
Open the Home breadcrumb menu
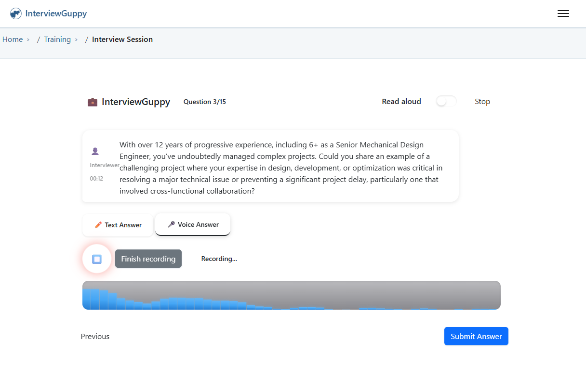point(13,39)
